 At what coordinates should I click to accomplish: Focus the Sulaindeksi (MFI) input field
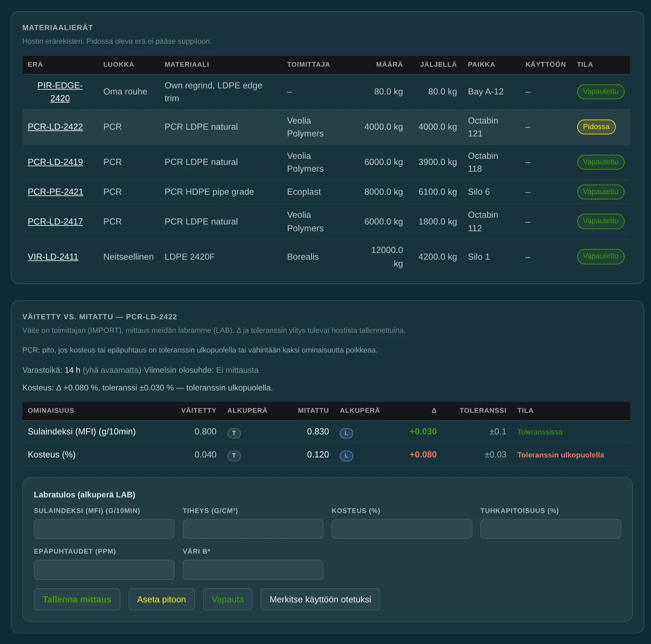[104, 529]
